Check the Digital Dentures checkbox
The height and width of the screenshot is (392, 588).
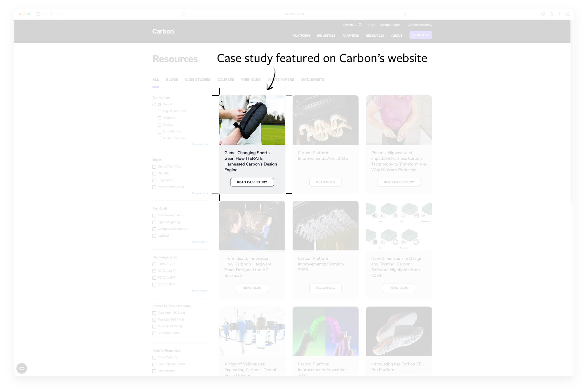pos(159,111)
